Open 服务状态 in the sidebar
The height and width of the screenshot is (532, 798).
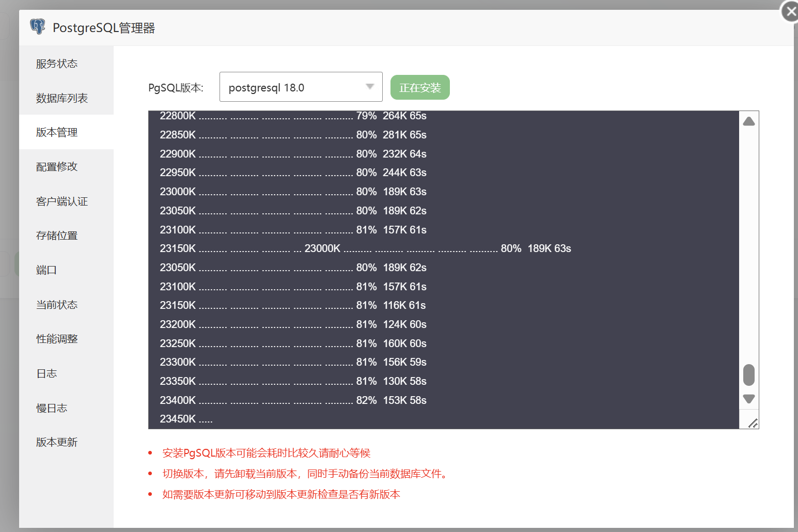tap(56, 63)
